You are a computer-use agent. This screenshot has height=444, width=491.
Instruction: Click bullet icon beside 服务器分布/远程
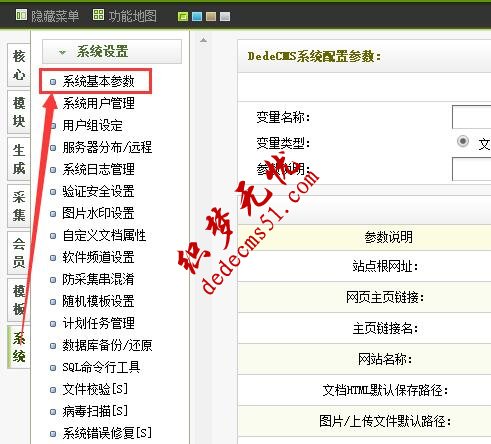point(53,148)
